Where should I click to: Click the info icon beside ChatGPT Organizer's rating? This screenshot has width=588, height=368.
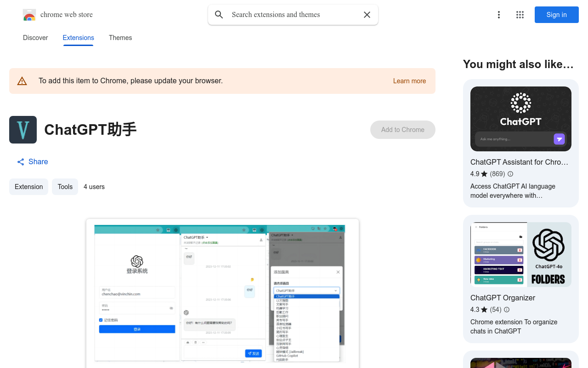(506, 310)
